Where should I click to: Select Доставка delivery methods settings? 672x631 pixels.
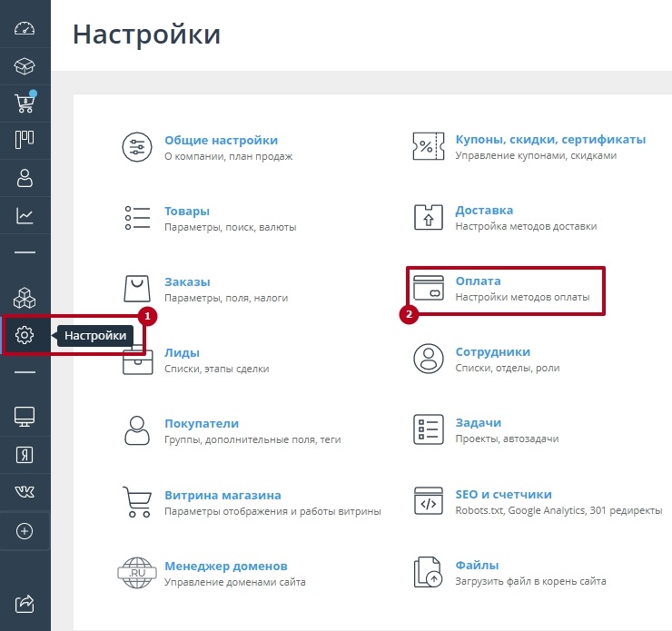point(484,211)
